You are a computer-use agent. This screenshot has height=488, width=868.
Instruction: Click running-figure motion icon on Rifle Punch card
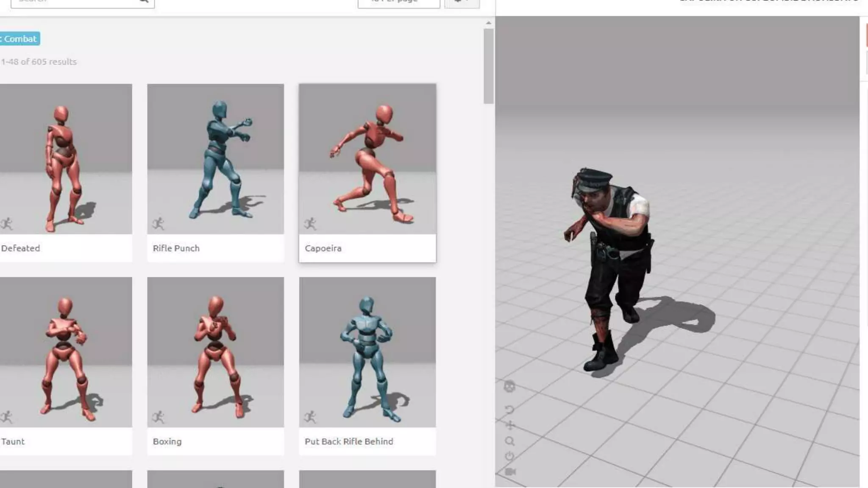pos(159,224)
